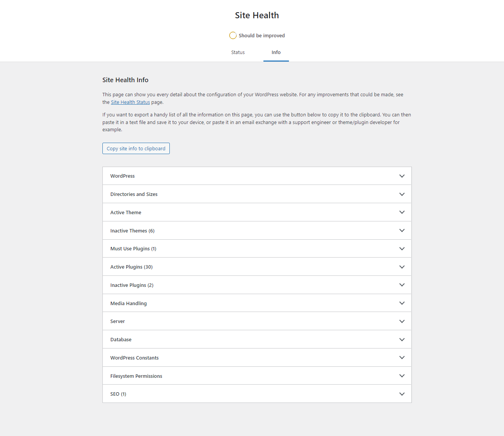Switch to the Status tab
Viewport: 504px width, 436px height.
[238, 53]
